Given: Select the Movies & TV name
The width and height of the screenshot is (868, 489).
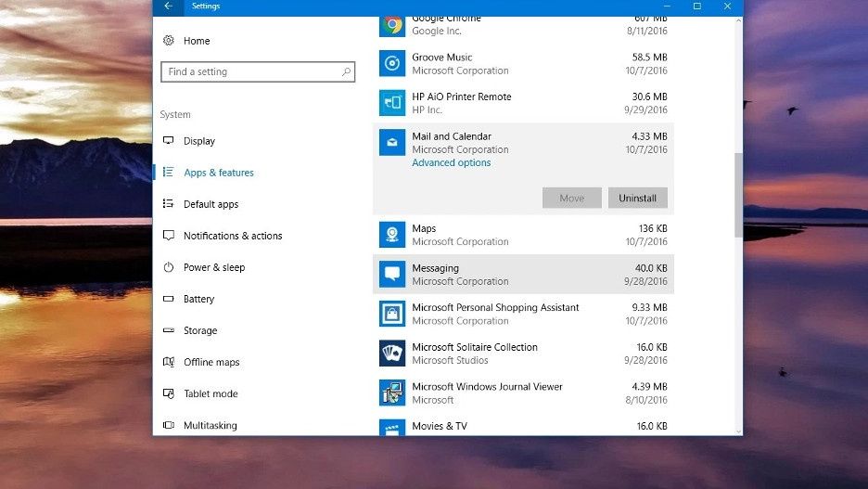Looking at the screenshot, I should (x=440, y=426).
